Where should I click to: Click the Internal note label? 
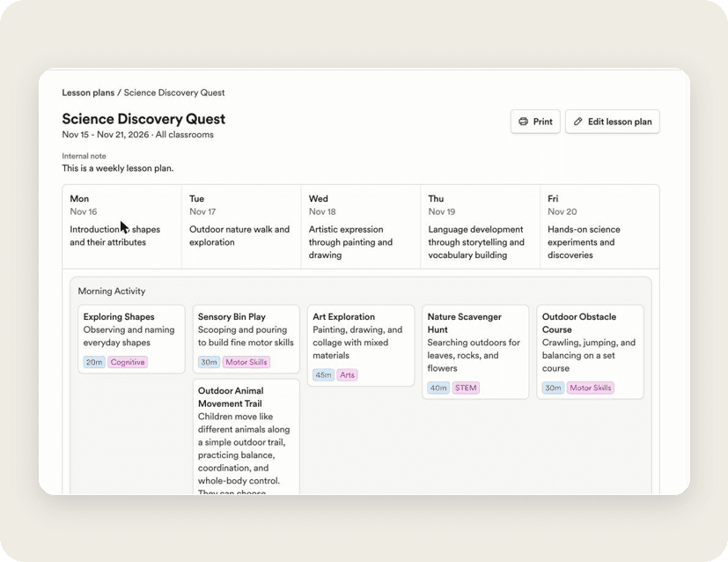point(84,156)
